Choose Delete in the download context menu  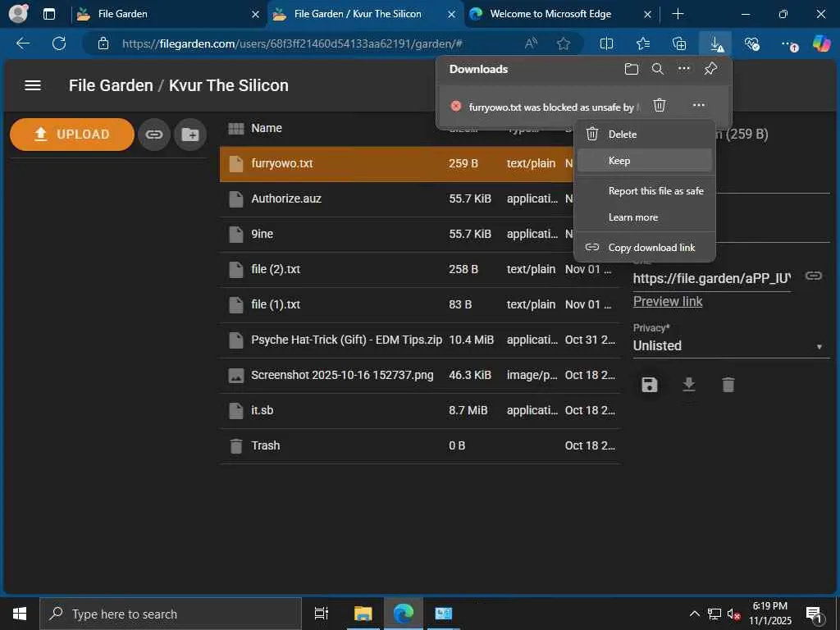645,135
